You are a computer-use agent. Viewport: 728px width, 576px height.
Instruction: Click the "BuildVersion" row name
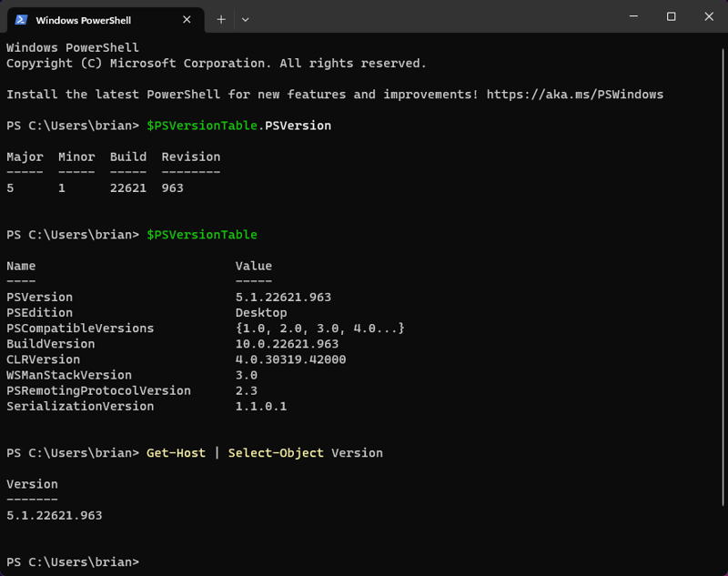pyautogui.click(x=51, y=344)
